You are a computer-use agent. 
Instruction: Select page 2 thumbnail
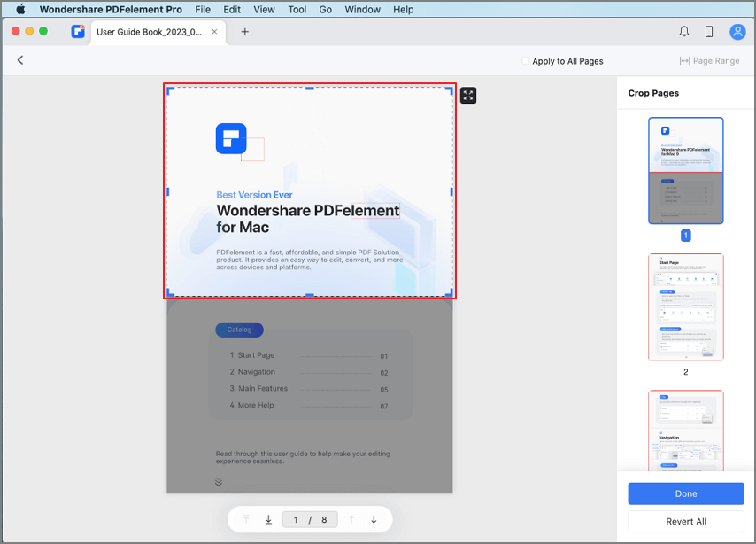pos(685,307)
